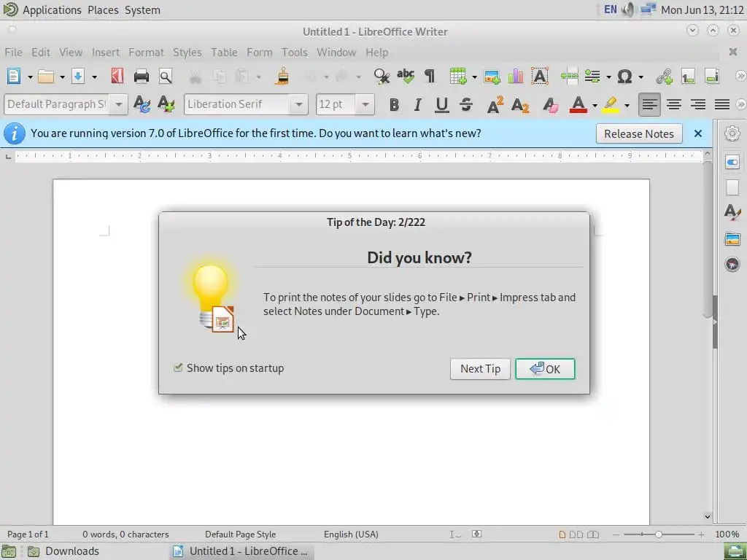Uncheck Show tips on startup
This screenshot has height=560, width=747.
pos(178,367)
